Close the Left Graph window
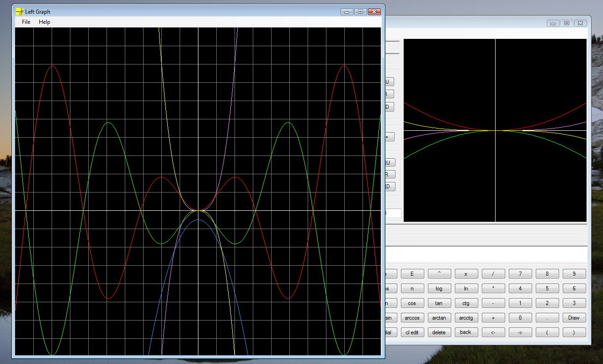The width and height of the screenshot is (603, 364). (374, 11)
